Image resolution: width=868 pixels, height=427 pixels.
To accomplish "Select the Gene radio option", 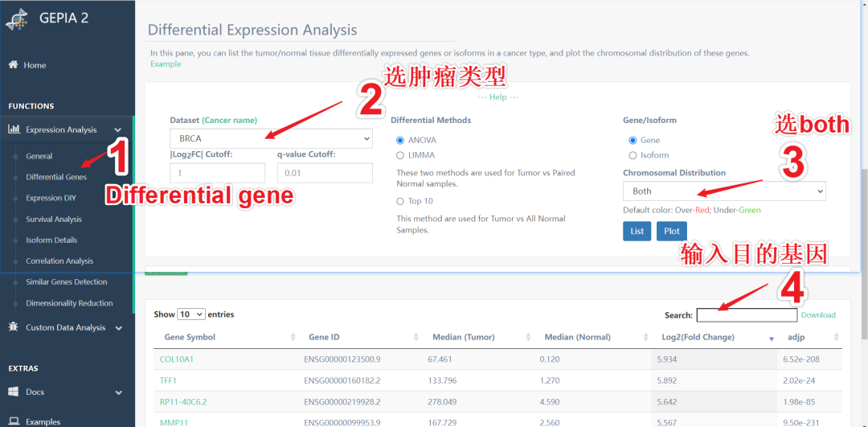I will pyautogui.click(x=633, y=141).
